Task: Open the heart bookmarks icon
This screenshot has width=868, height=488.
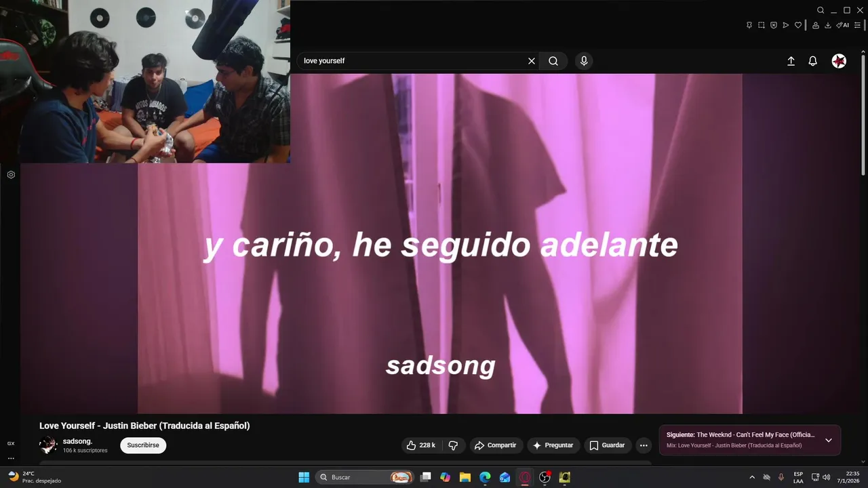Action: 798,25
